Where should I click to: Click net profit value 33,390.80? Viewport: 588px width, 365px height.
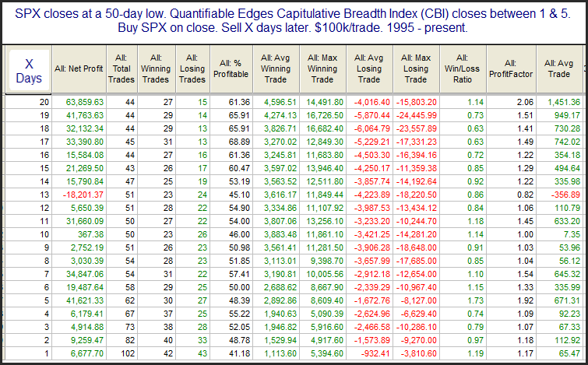(85, 142)
